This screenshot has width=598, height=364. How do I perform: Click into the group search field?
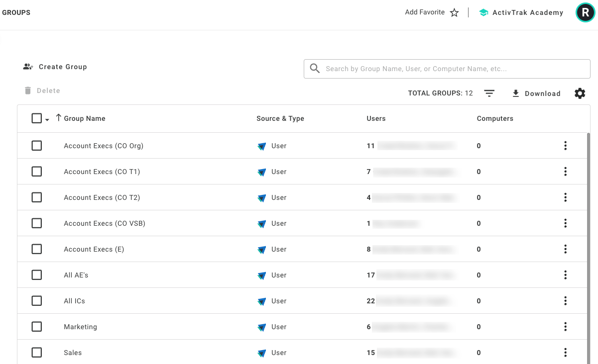pos(447,69)
